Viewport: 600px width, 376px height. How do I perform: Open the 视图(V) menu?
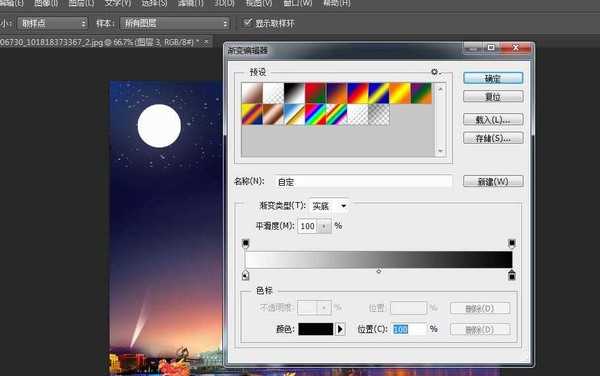click(x=259, y=3)
